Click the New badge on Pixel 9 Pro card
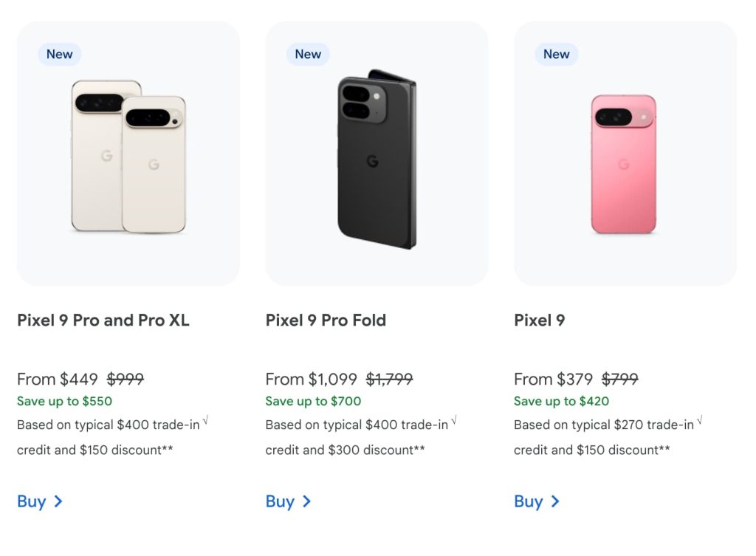The image size is (756, 556). (x=59, y=54)
